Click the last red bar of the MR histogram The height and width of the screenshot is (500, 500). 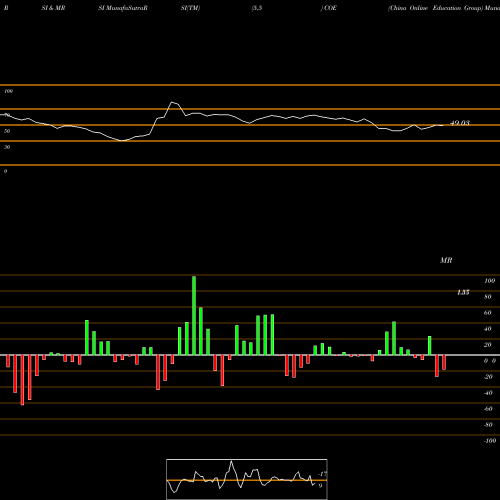coord(444,362)
